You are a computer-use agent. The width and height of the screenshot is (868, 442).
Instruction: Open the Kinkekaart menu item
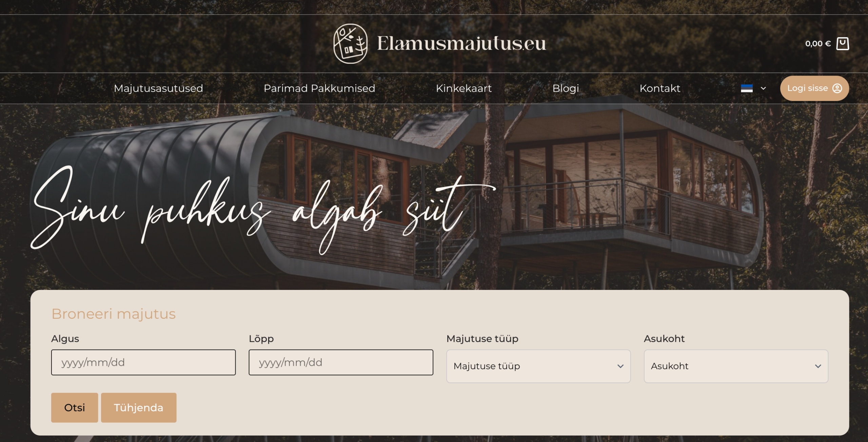(x=463, y=88)
